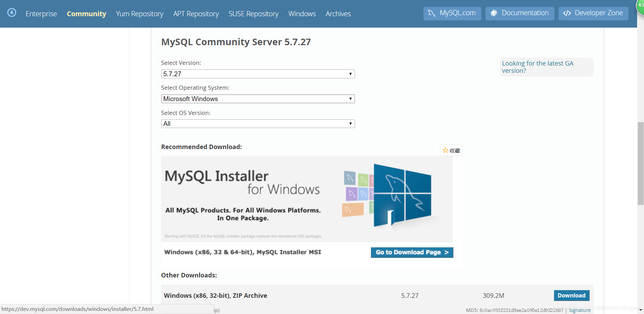
Task: Open the Operating System dropdown Microsoft Windows
Action: 258,99
